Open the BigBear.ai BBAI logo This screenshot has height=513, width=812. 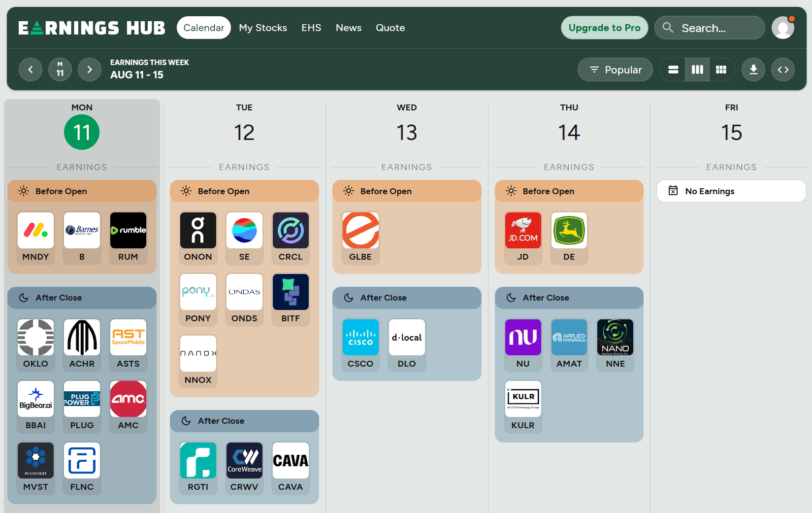click(x=35, y=399)
